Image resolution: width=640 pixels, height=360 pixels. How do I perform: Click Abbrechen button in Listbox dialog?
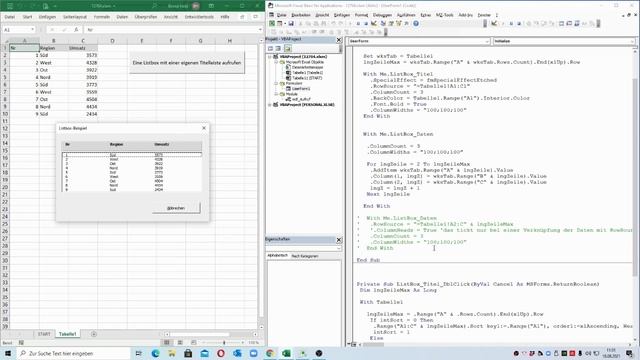[176, 208]
